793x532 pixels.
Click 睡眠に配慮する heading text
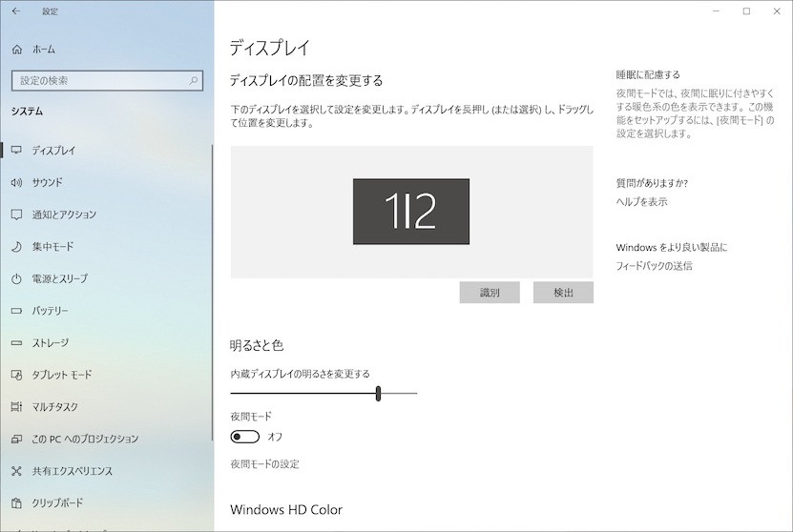coord(648,74)
